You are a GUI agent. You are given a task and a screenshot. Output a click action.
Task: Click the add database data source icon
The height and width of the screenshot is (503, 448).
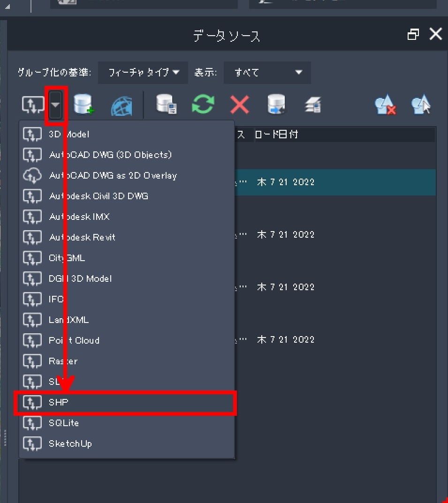click(84, 104)
